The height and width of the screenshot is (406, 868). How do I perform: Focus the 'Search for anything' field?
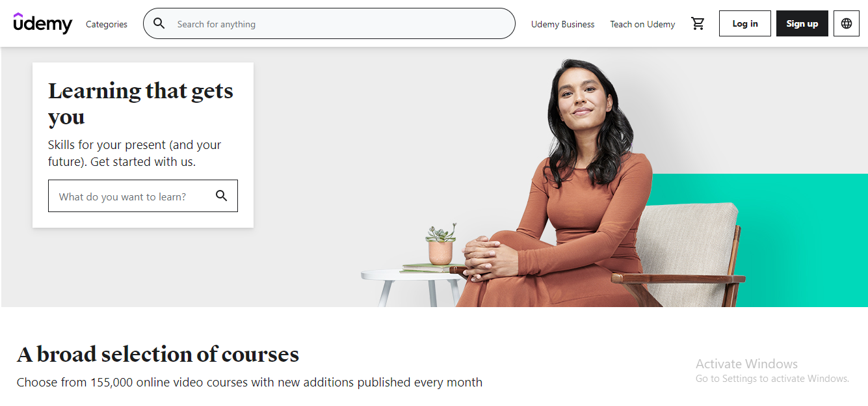click(329, 23)
